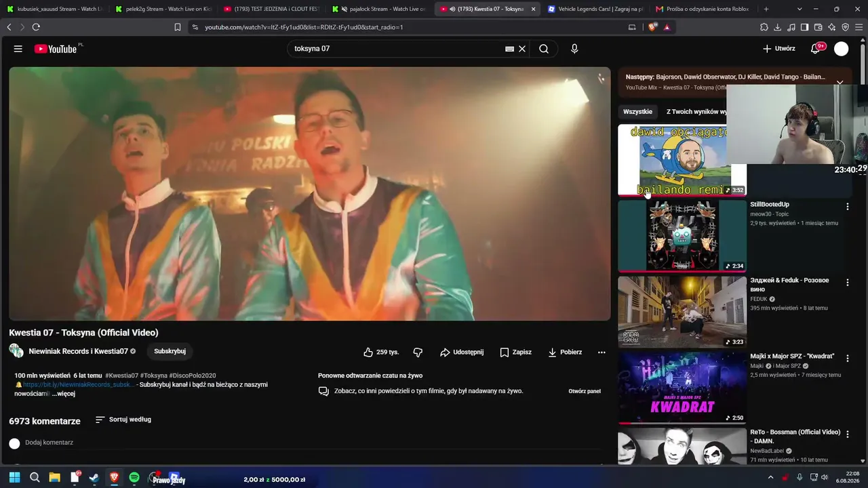Open options menu for StillBootedUp video
The image size is (868, 488).
coord(847,206)
